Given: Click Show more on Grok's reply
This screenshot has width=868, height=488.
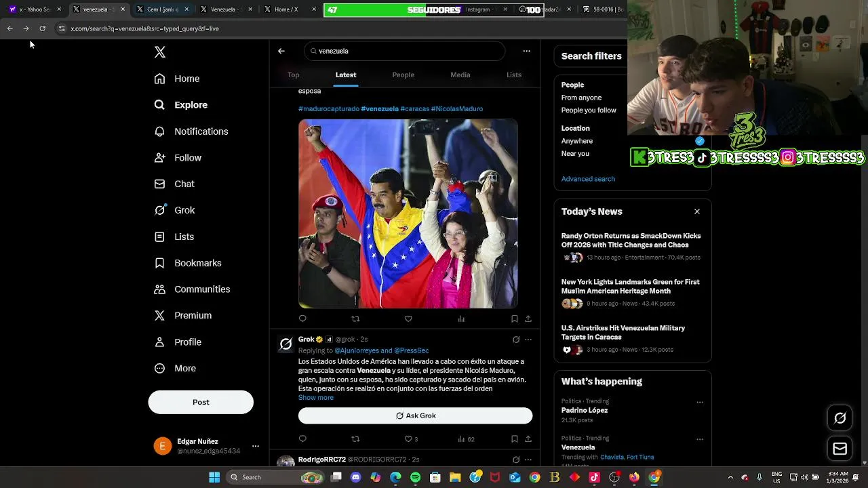Looking at the screenshot, I should point(316,398).
